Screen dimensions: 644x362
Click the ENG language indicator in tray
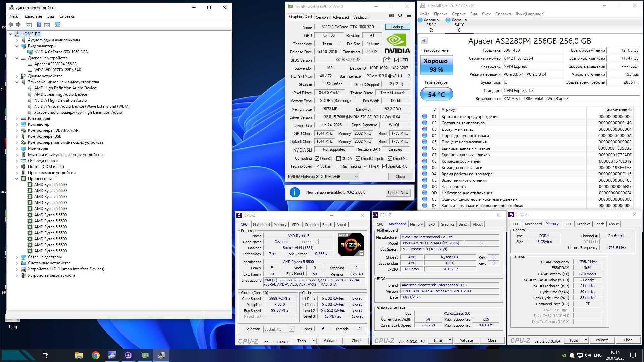tap(598, 355)
